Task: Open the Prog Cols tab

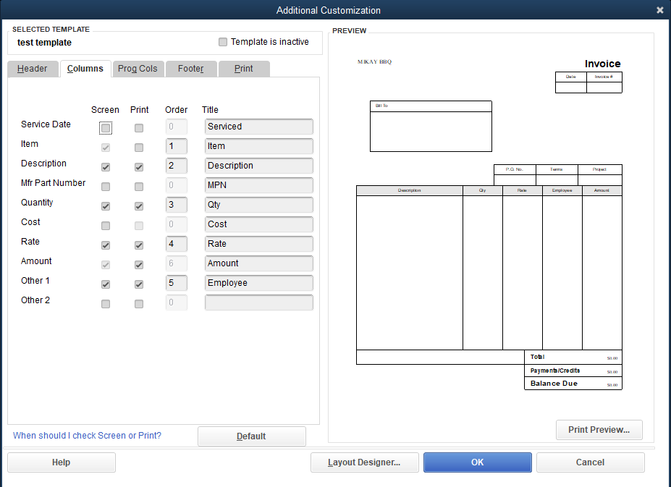Action: coord(138,69)
